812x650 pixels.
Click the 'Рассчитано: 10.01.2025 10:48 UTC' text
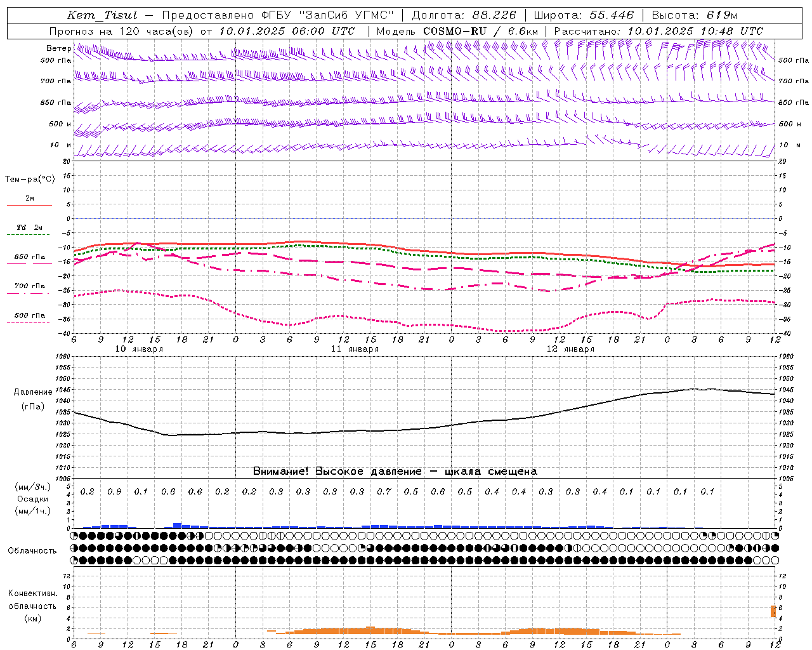pyautogui.click(x=658, y=31)
